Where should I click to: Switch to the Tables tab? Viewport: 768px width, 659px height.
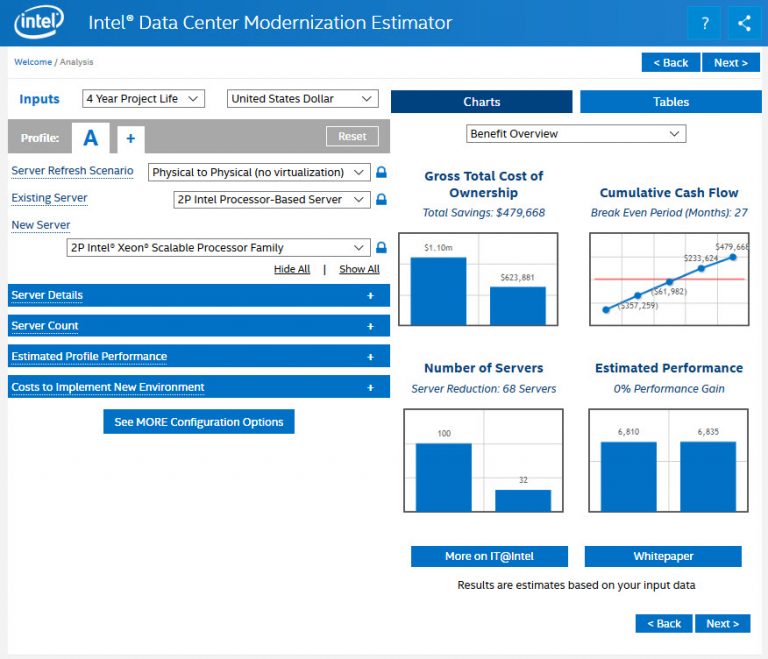coord(671,101)
